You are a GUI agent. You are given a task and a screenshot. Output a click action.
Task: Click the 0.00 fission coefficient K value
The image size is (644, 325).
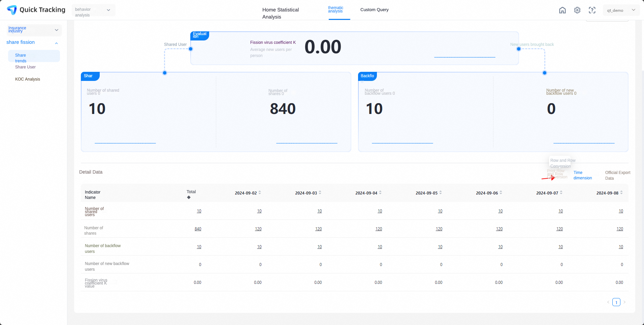pyautogui.click(x=323, y=47)
